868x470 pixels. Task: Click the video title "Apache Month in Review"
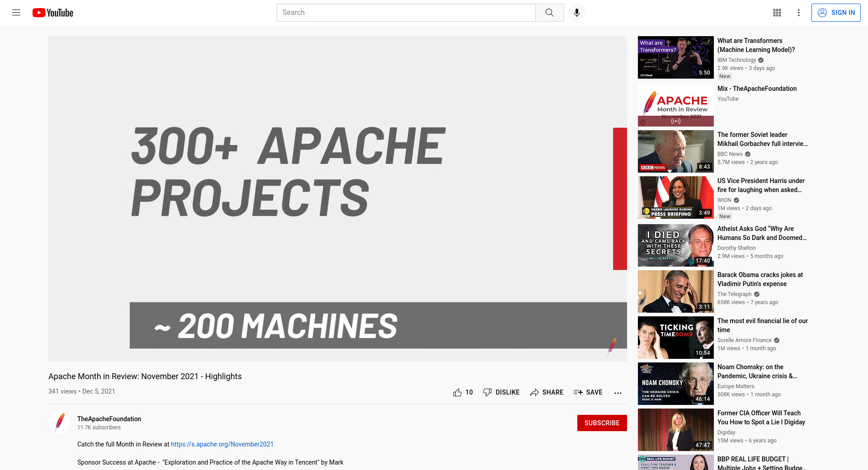pos(145,376)
